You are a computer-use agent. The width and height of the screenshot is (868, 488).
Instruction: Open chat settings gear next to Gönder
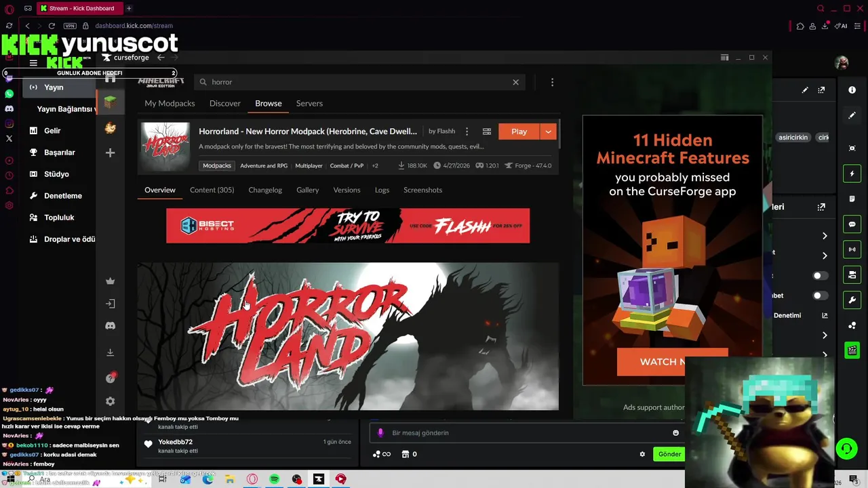642,454
